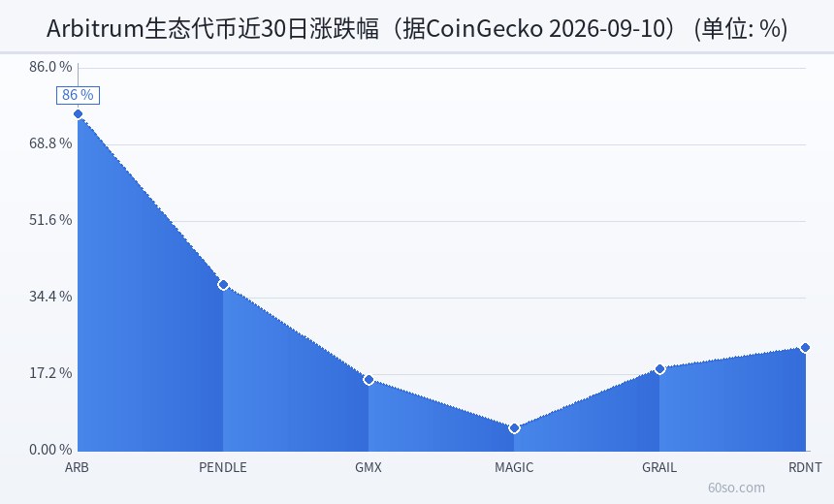Click the 86.0 % y-axis tick label
The height and width of the screenshot is (504, 834).
[50, 67]
